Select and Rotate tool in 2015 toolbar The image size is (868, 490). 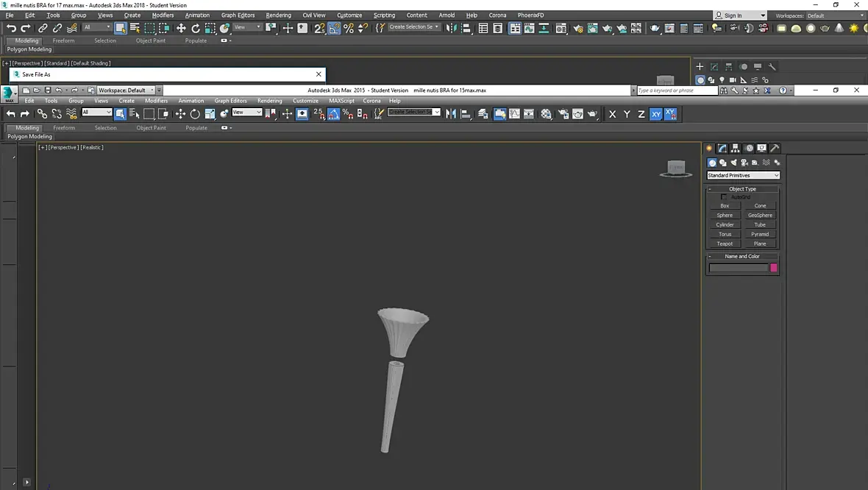[195, 114]
